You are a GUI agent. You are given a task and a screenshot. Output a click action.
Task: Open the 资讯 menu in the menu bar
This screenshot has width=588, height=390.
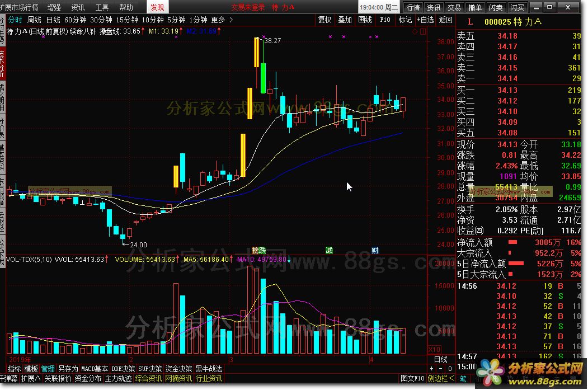click(78, 7)
